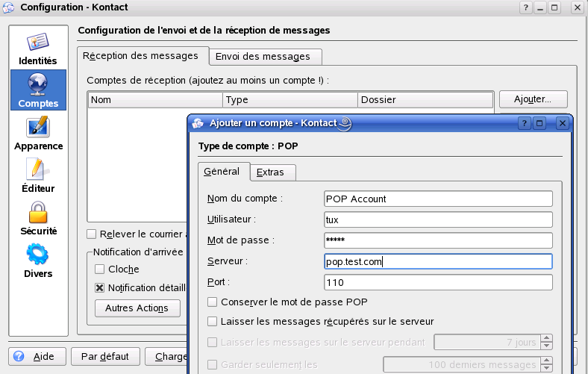The width and height of the screenshot is (588, 374).
Task: Click help question-mark in Ajouter un compte title bar
Action: click(x=525, y=123)
